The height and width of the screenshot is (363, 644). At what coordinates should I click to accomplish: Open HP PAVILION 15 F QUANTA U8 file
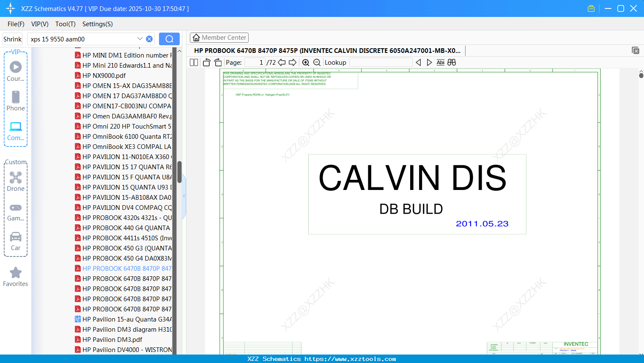point(123,177)
